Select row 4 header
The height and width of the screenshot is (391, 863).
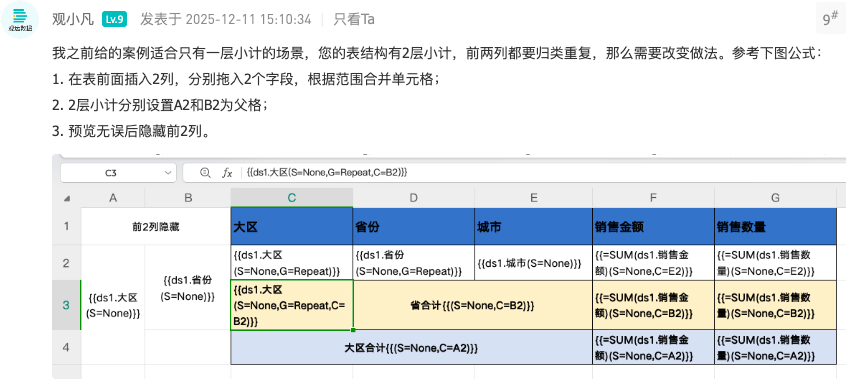point(67,347)
